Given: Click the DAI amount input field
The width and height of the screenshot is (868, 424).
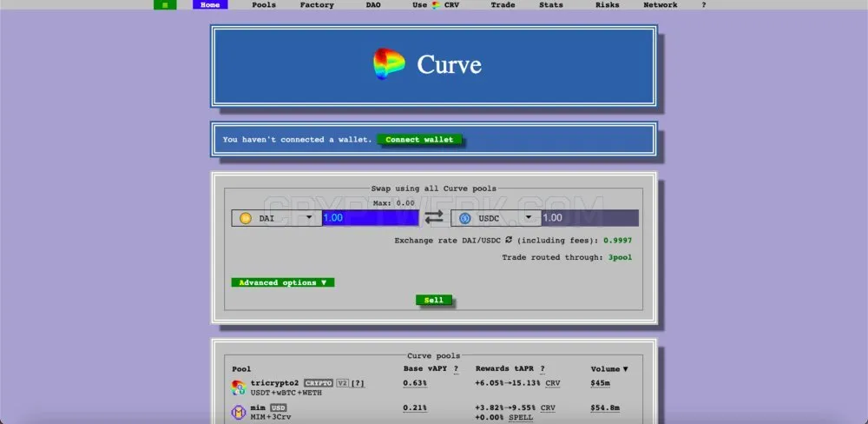Looking at the screenshot, I should click(371, 218).
